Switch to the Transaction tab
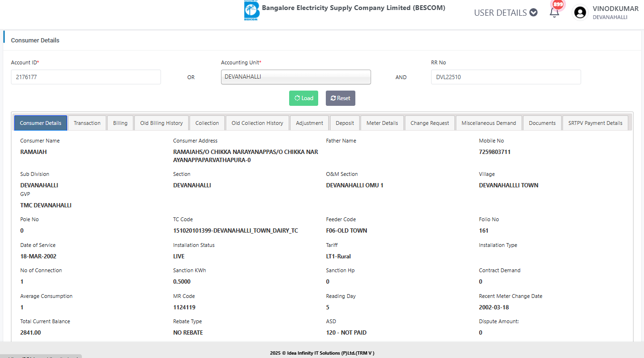The image size is (644, 358). (87, 123)
